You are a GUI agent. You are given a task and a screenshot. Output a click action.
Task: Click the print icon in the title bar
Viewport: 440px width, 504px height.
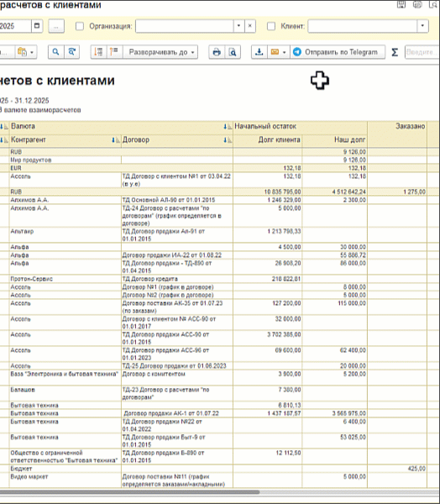coord(417,4)
